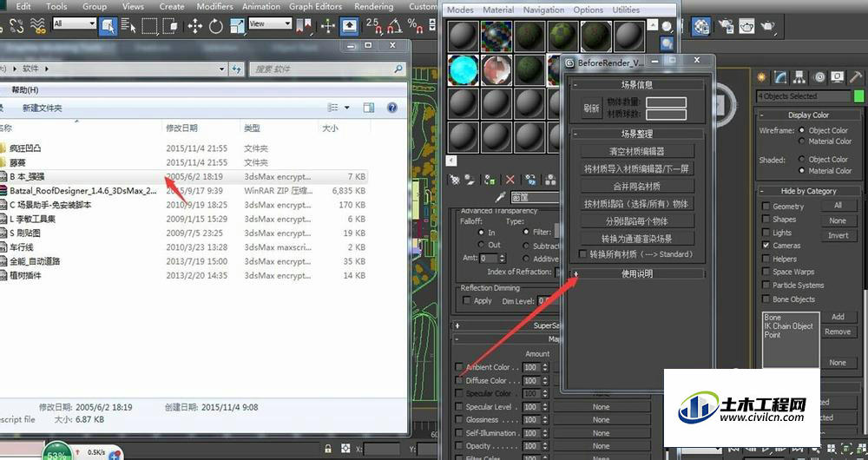
Task: Collapse the 场景整理 rollout
Action: (638, 134)
